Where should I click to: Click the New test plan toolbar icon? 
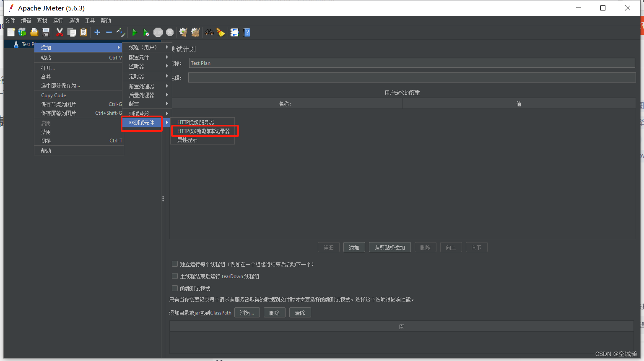pos(11,32)
